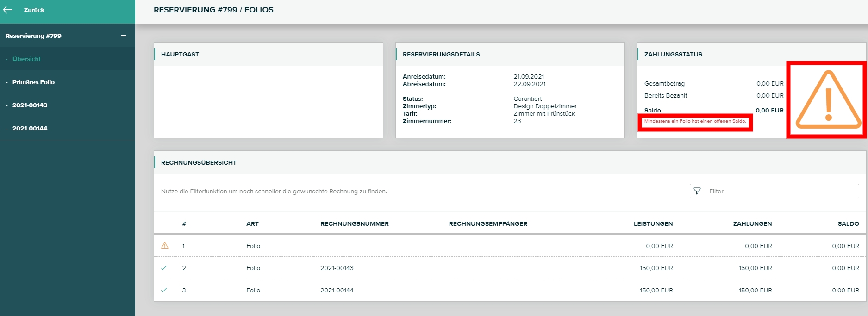Click the funnel filter icon
Screen dimensions: 868x316
tap(697, 191)
